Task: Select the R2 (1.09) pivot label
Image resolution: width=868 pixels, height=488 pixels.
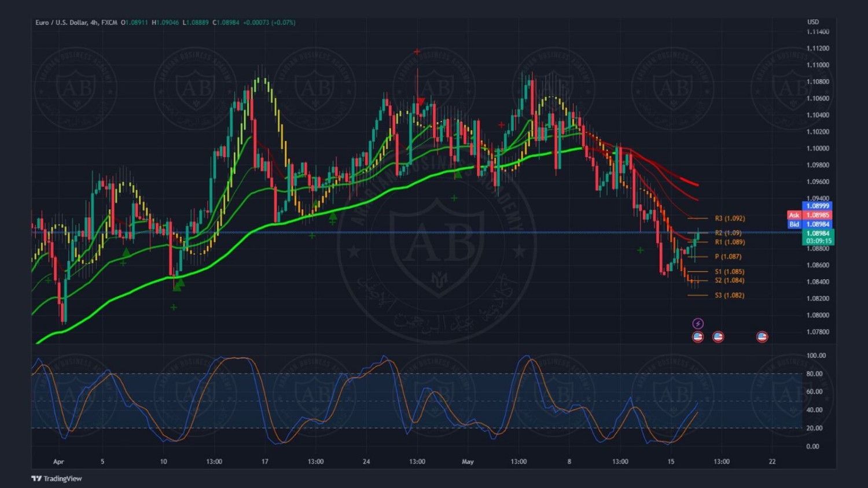Action: [x=728, y=233]
